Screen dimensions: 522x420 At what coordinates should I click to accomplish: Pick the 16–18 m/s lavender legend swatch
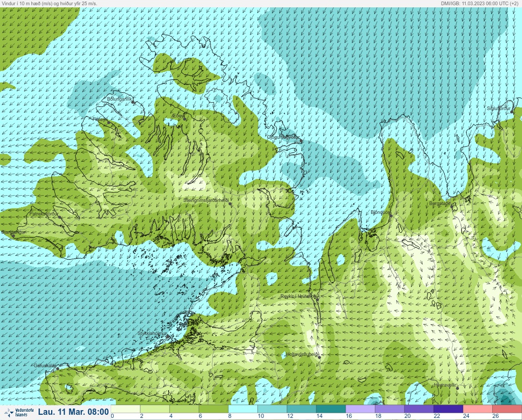[360, 409]
